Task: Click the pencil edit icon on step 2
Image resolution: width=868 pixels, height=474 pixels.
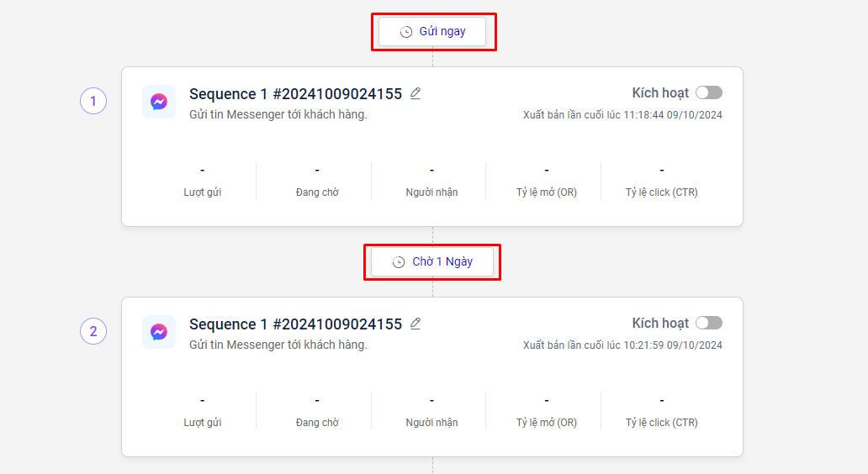Action: pyautogui.click(x=415, y=324)
